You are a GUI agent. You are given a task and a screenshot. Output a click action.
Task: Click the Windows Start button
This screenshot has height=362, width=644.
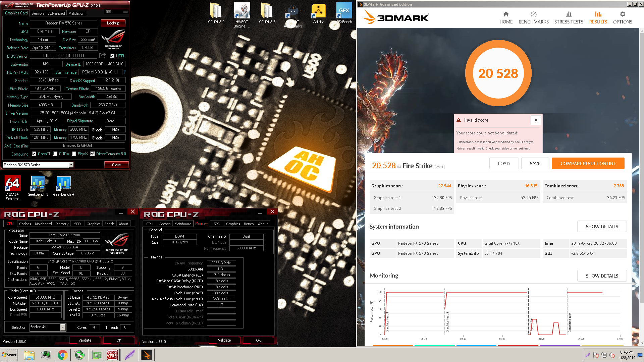[x=9, y=355]
